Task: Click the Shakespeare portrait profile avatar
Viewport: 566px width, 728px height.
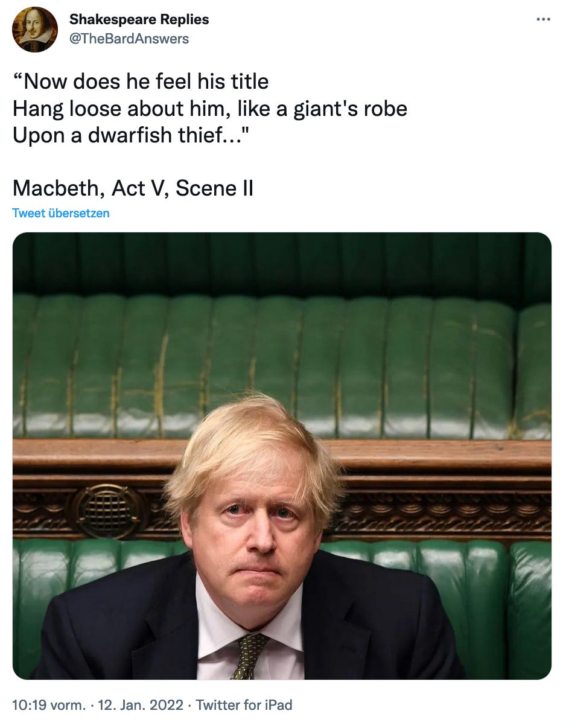Action: [x=35, y=29]
